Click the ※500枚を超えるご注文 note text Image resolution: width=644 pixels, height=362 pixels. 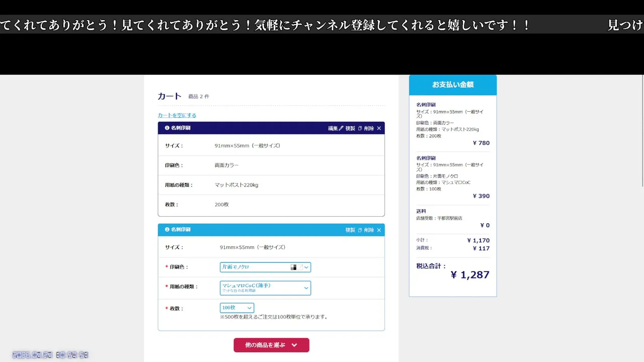(274, 317)
